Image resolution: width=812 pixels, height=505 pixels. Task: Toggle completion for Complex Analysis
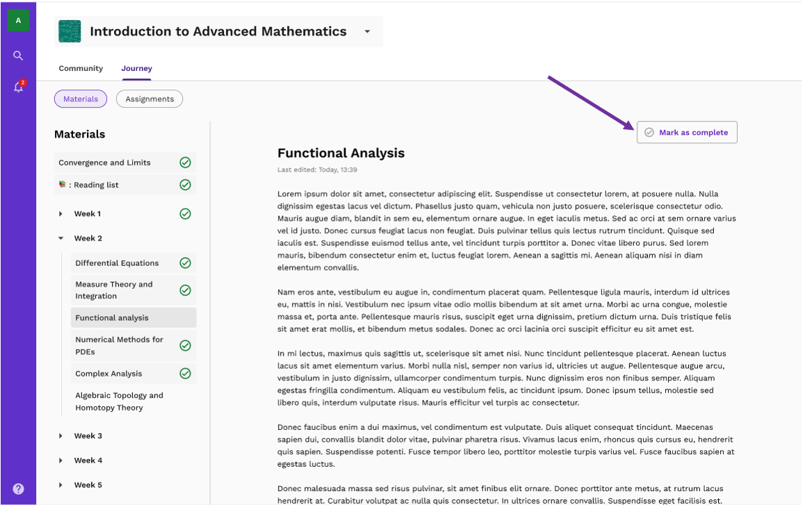(185, 373)
